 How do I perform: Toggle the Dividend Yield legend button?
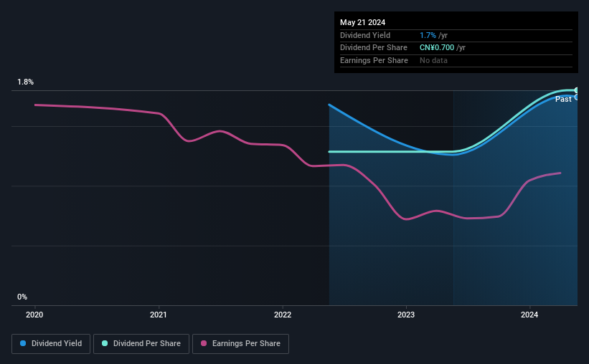51,344
